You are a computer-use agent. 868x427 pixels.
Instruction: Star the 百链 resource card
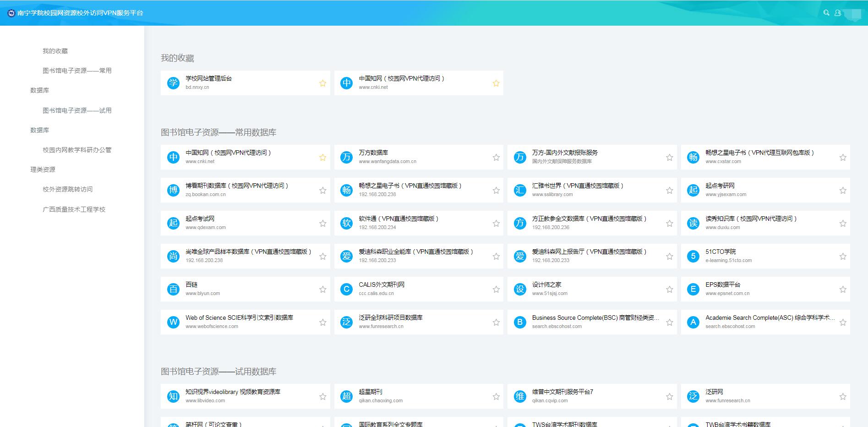click(322, 290)
